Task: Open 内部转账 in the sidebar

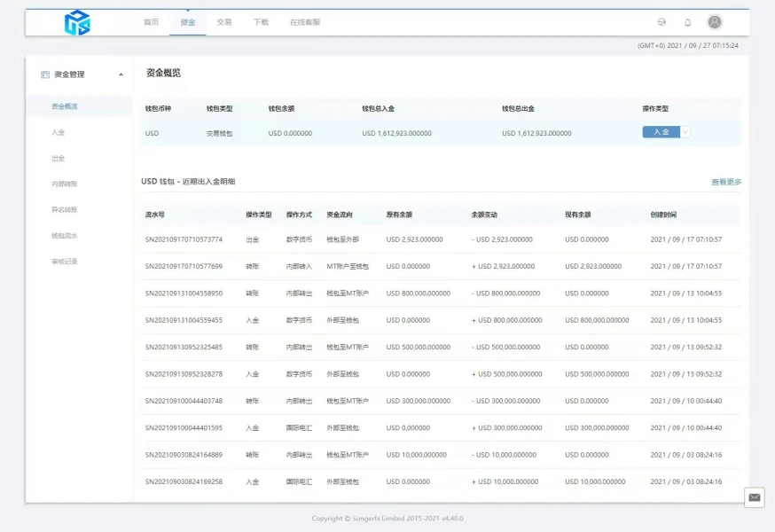Action: click(x=65, y=184)
